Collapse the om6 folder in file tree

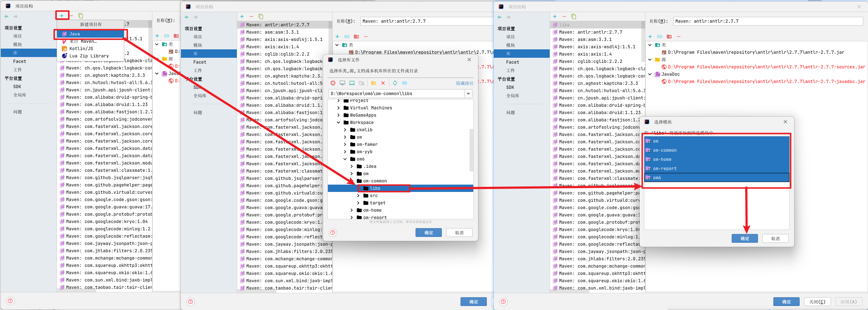pos(345,159)
